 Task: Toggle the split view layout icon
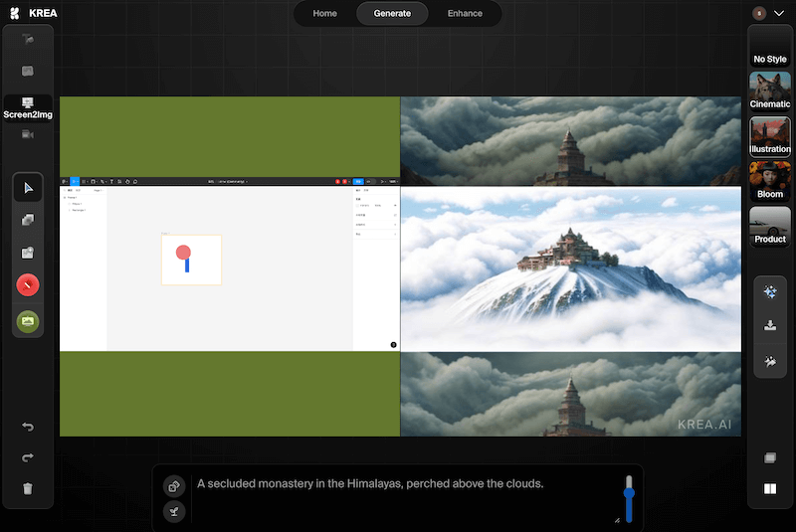tap(769, 488)
